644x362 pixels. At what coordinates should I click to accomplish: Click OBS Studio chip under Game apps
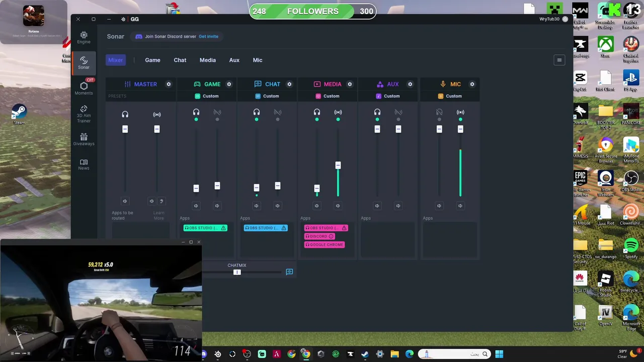click(x=205, y=228)
